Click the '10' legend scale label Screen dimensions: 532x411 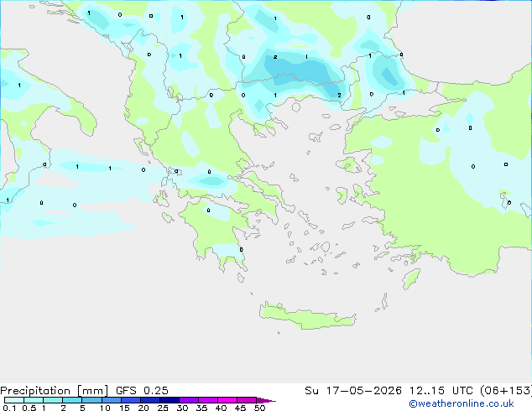tap(105, 408)
